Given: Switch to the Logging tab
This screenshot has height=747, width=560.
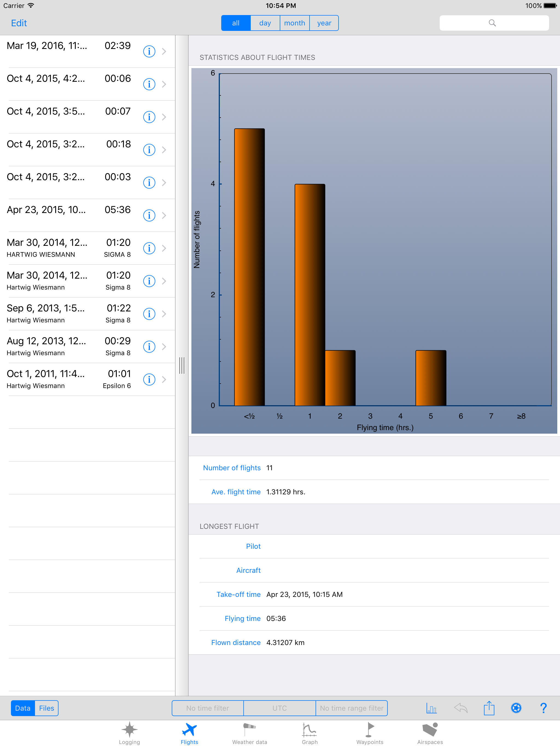Looking at the screenshot, I should point(129,734).
